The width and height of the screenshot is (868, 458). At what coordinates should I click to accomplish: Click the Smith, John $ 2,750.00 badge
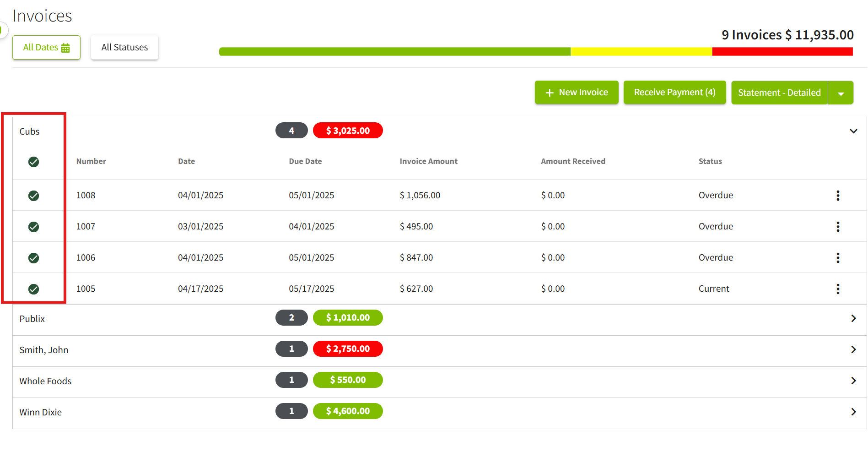(348, 349)
